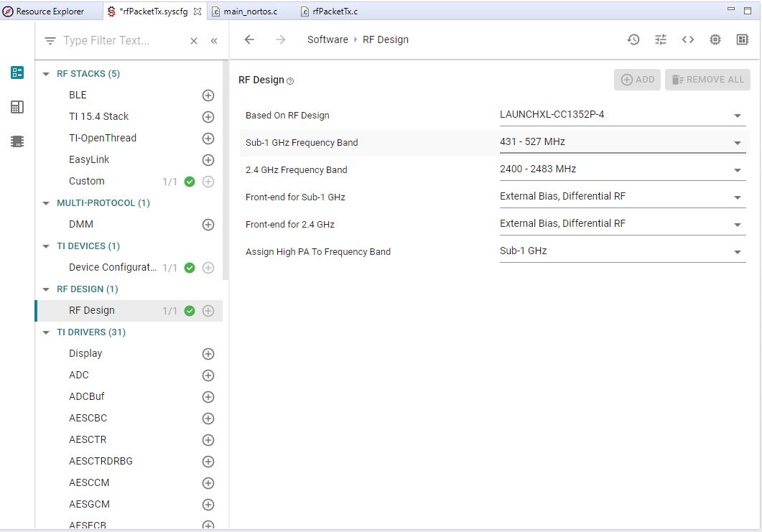762x532 pixels.
Task: Close the rfPacketTx.syscfg tab
Action: tap(198, 11)
